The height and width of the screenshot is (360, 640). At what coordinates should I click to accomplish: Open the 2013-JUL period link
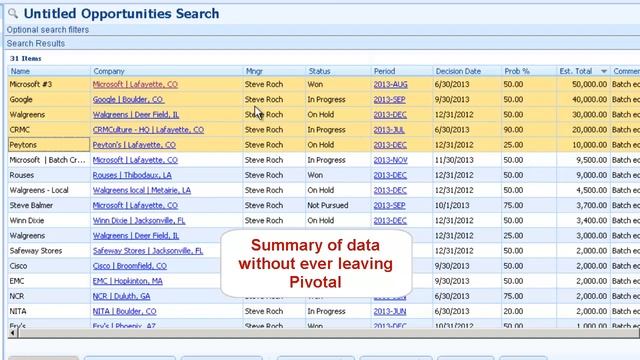[x=389, y=130]
